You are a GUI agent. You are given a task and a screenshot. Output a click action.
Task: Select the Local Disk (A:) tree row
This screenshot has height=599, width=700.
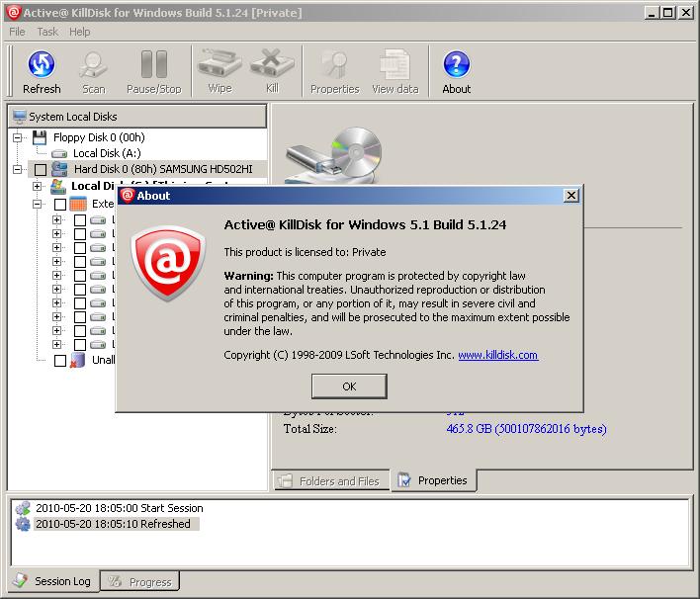point(107,153)
